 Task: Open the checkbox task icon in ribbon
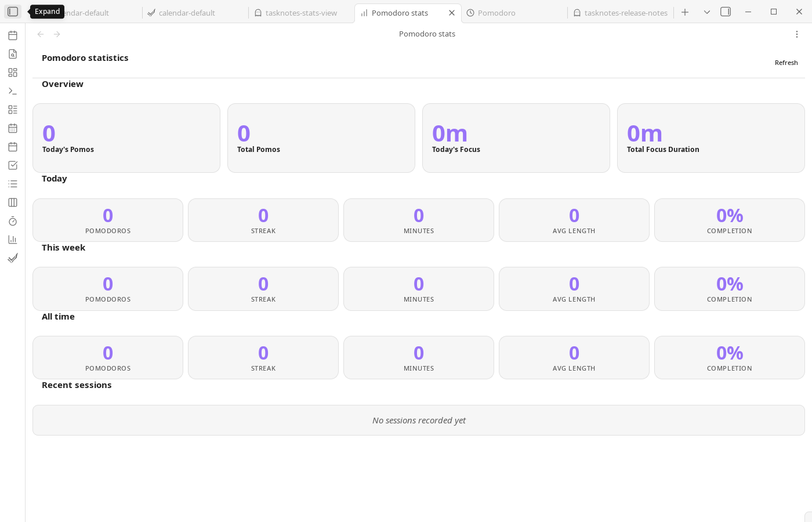click(13, 165)
